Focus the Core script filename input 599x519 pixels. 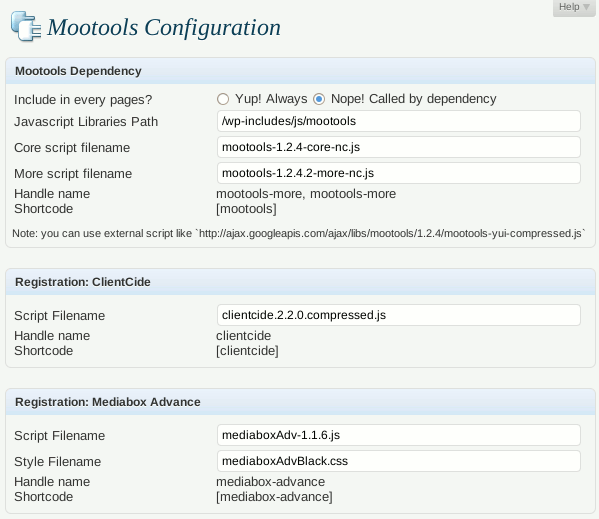[x=399, y=147]
